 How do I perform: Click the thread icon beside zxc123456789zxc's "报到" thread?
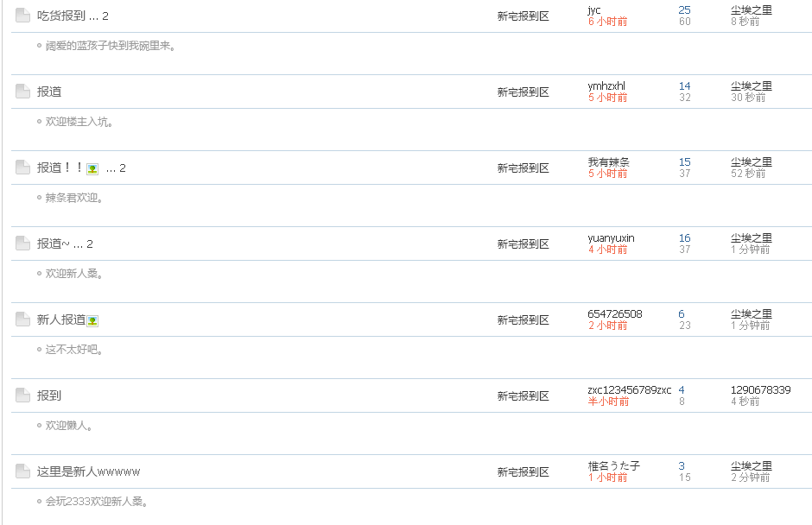pos(22,395)
